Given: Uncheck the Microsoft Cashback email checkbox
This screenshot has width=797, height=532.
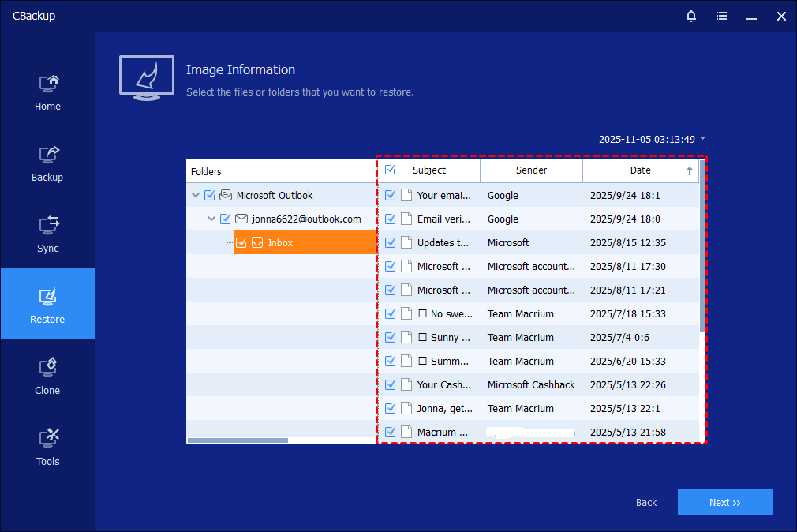Looking at the screenshot, I should pos(391,385).
